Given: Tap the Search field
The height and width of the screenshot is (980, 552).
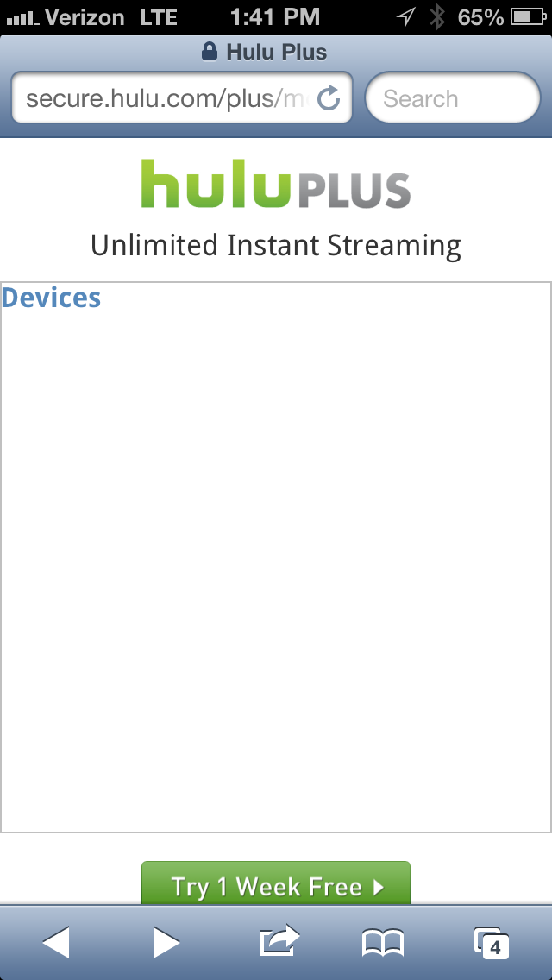Looking at the screenshot, I should 453,99.
